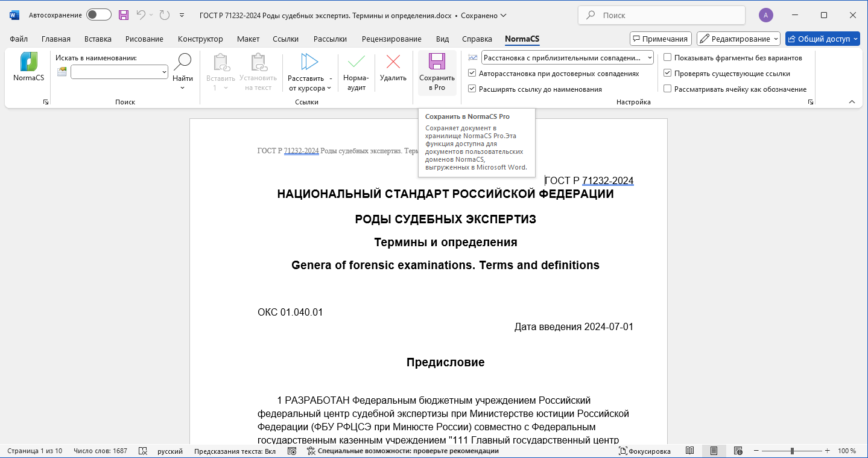Uncheck Расширять ссылку до наименования
Viewport: 868px width, 458px height.
point(472,89)
